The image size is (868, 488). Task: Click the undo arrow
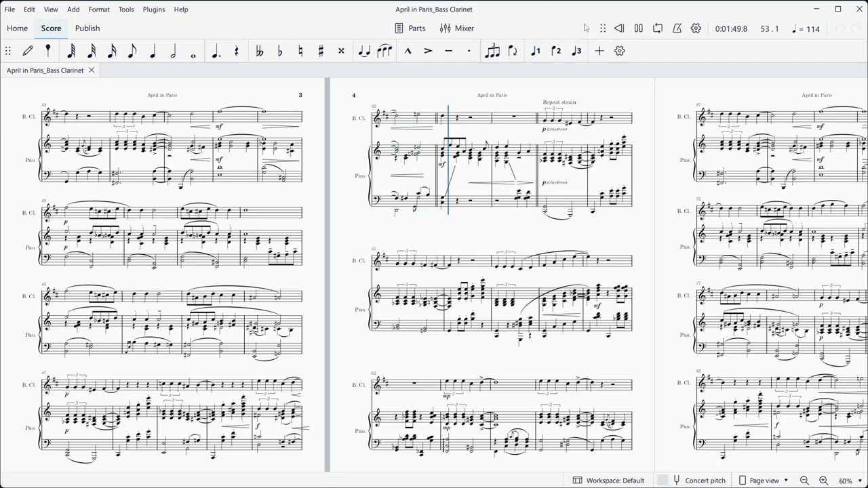point(840,28)
